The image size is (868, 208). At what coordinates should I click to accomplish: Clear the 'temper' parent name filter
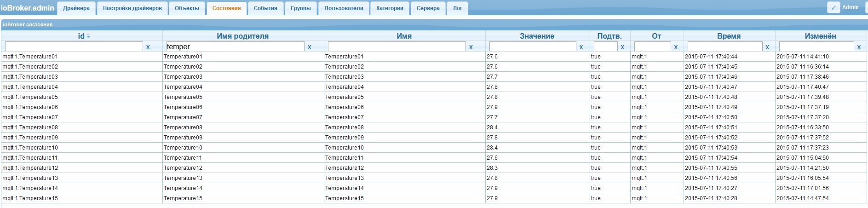point(309,47)
